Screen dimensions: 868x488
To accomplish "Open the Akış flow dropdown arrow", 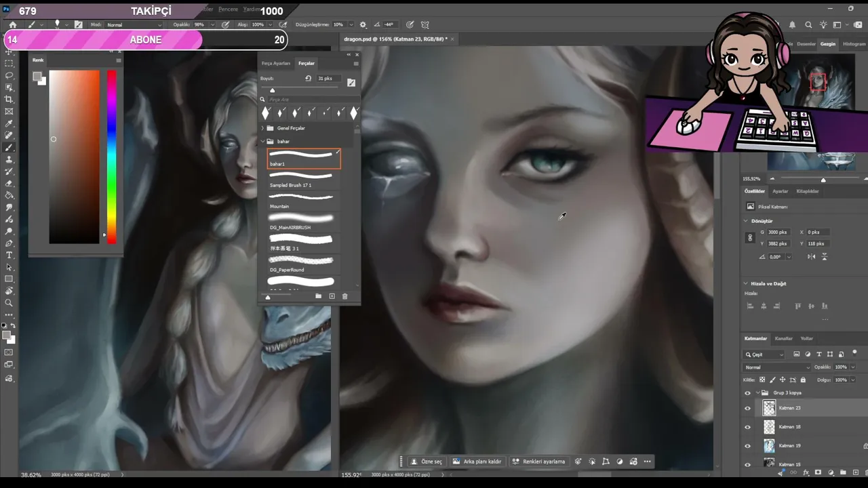I will click(x=269, y=24).
